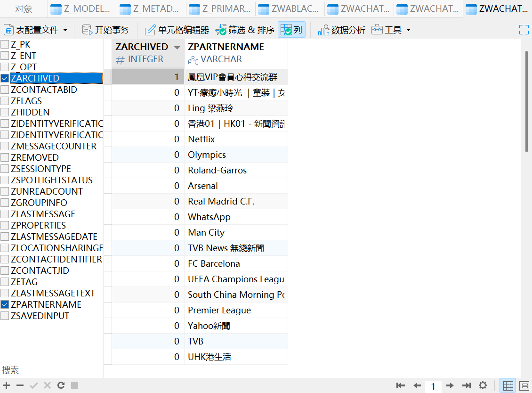The width and height of the screenshot is (532, 393).
Task: Switch to the ZWABLAC... tab
Action: 289,9
